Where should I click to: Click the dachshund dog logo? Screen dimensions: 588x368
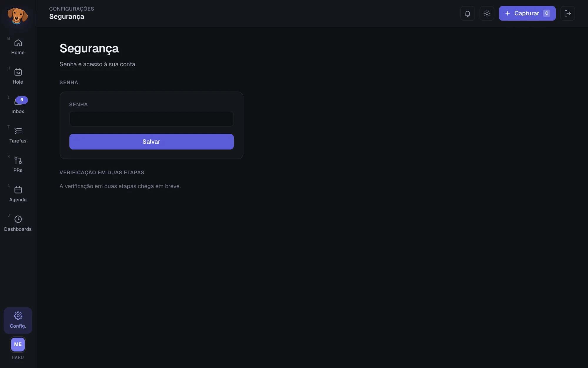tap(18, 16)
